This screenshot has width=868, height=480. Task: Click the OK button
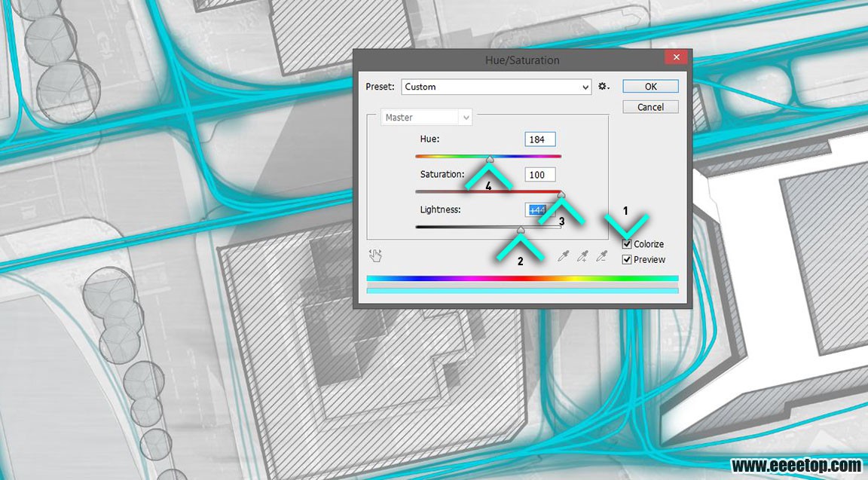(650, 87)
